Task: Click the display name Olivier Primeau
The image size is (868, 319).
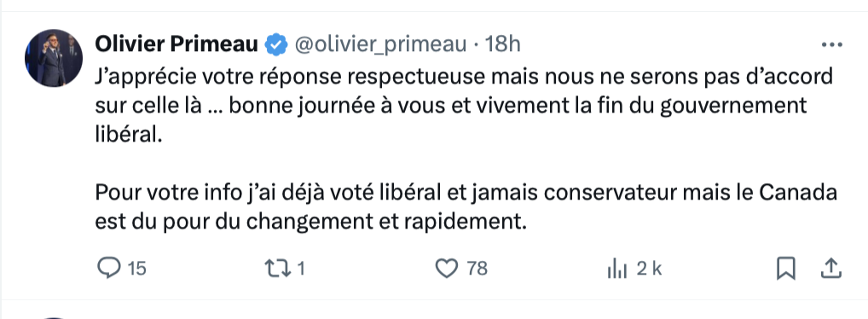Action: (176, 43)
